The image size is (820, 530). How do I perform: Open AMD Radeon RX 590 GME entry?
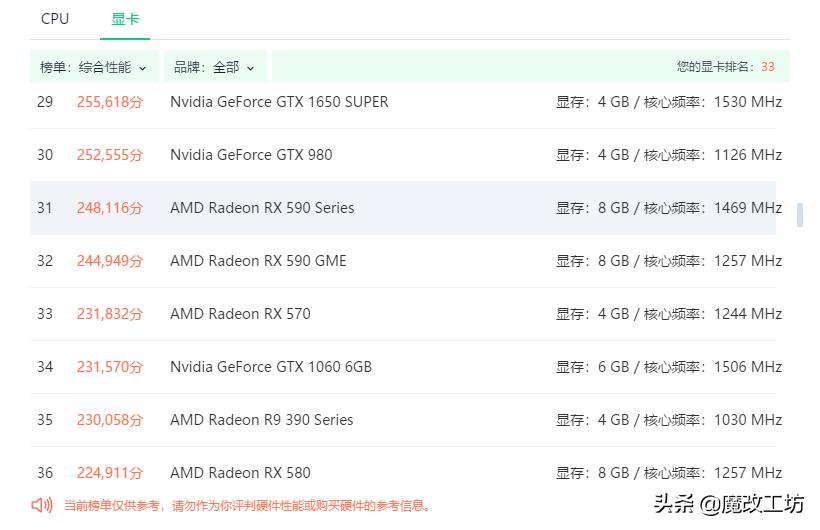[x=258, y=261]
